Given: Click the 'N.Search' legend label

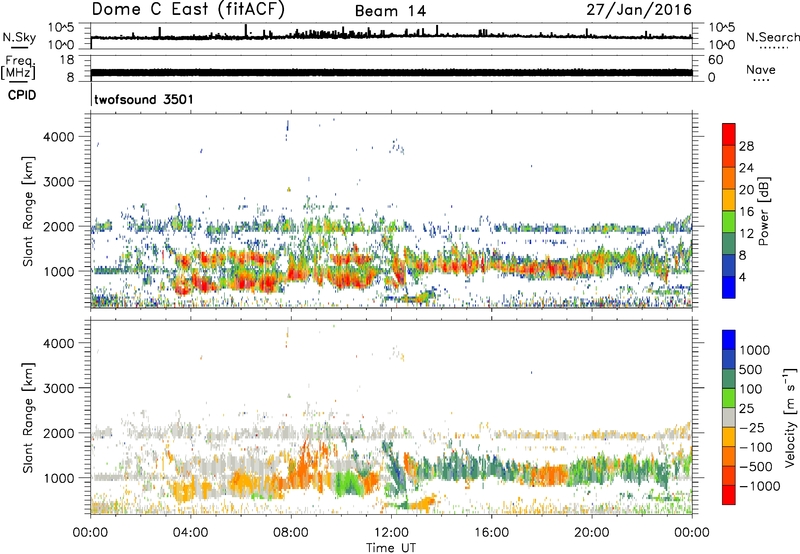Looking at the screenshot, I should pos(772,37).
